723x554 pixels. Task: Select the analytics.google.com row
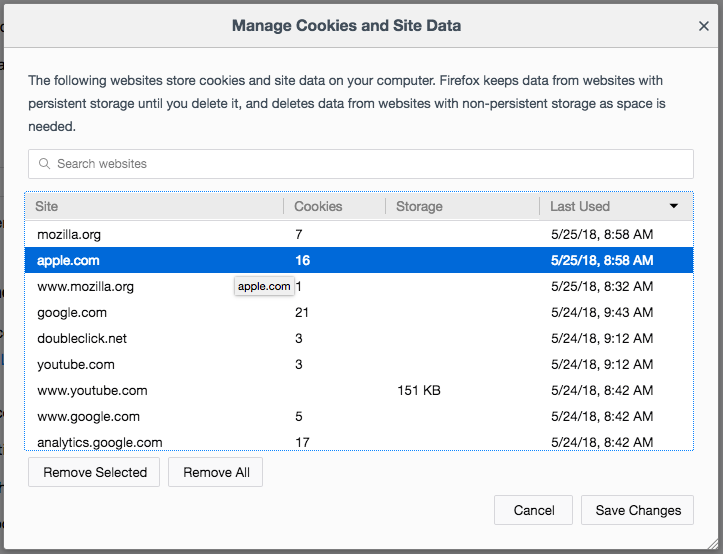(359, 441)
